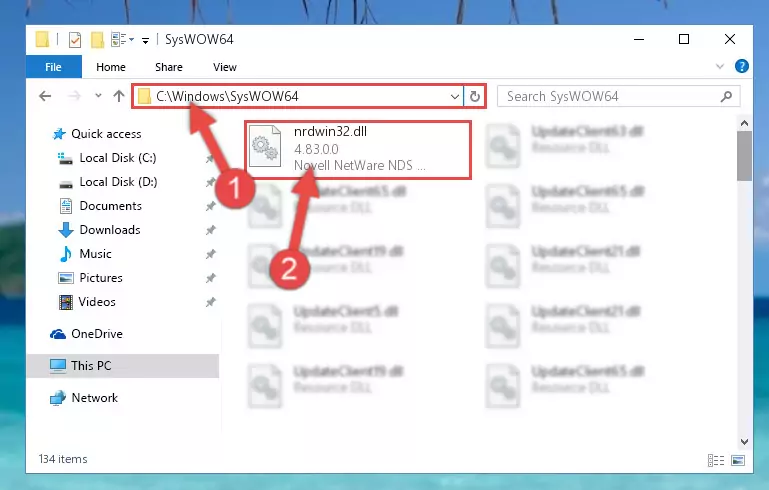This screenshot has height=490, width=769.
Task: Click the file list scroll down arrow
Action: [744, 442]
